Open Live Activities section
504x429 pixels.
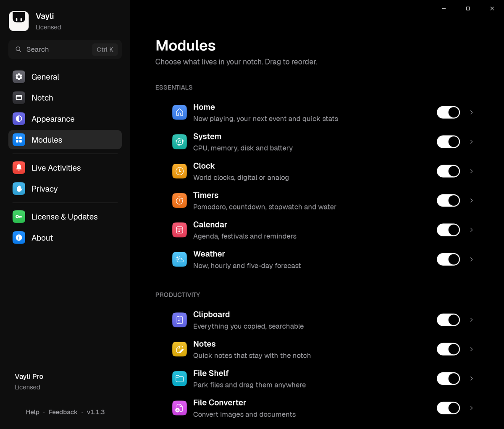(65, 168)
